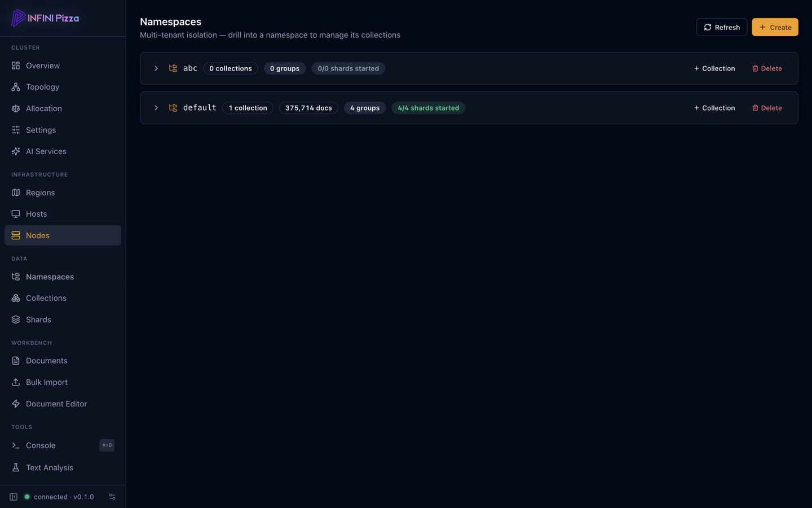Select Collections in the Data section

(x=63, y=298)
